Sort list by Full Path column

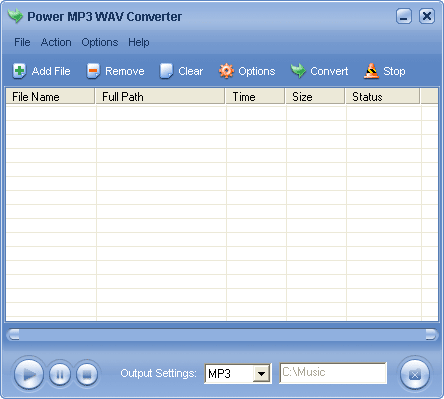pos(160,97)
